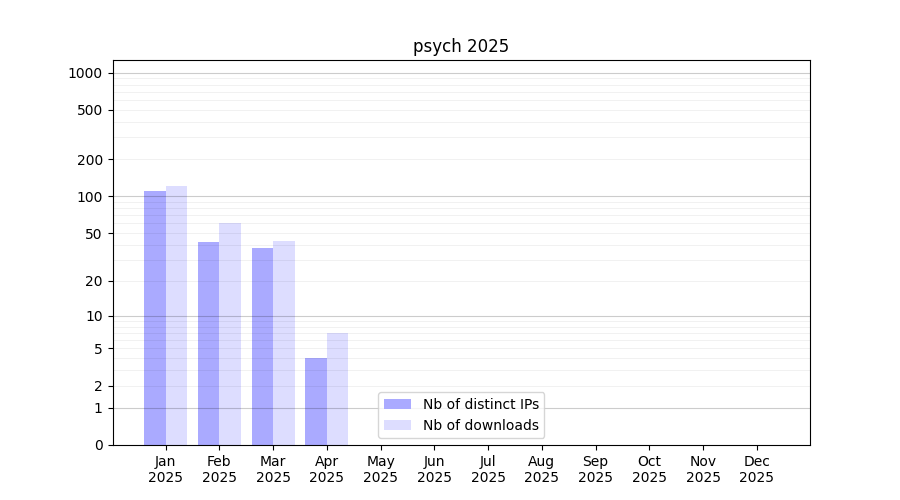Select the April distinct IPs bar
Image resolution: width=900 pixels, height=500 pixels.
[x=316, y=401]
